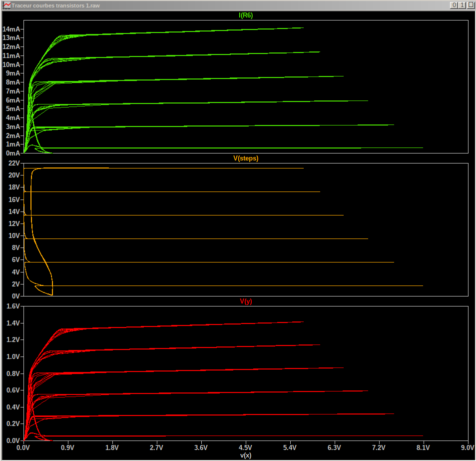Click the v(x) horizontal axis label
This screenshot has height=461, width=476.
pos(246,455)
